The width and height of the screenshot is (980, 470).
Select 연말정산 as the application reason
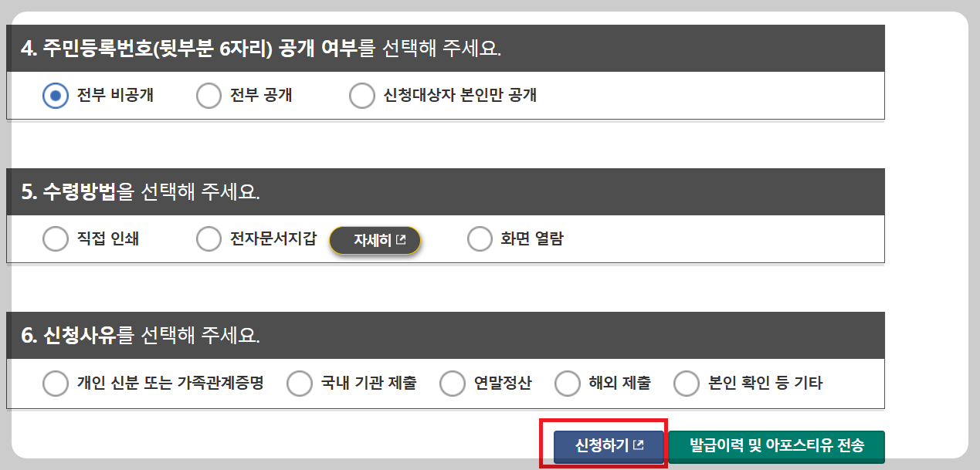tap(453, 383)
